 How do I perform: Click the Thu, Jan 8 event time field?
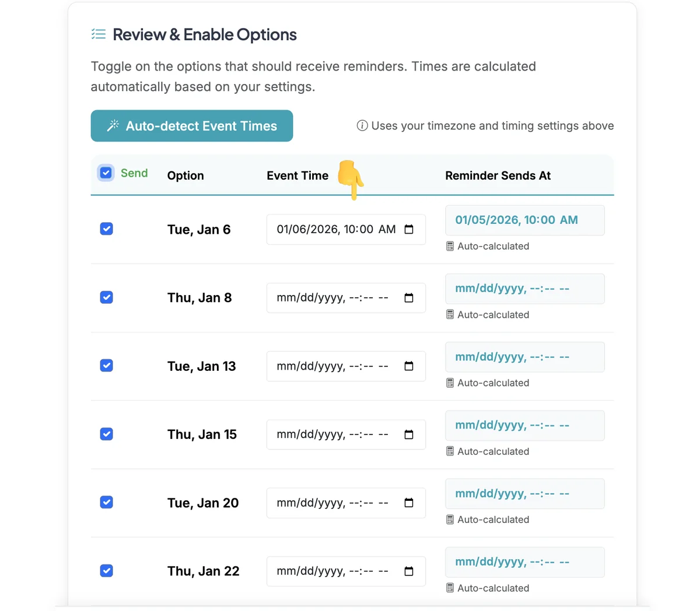pyautogui.click(x=346, y=298)
